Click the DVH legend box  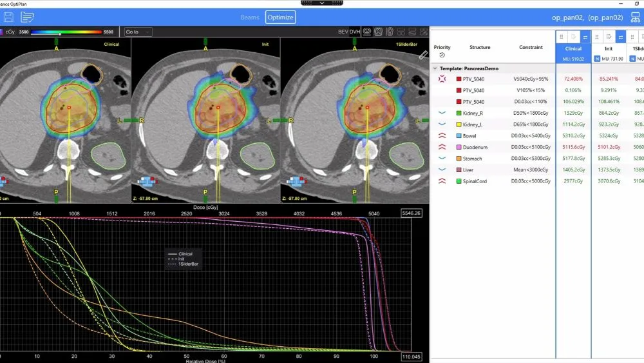[x=183, y=259]
